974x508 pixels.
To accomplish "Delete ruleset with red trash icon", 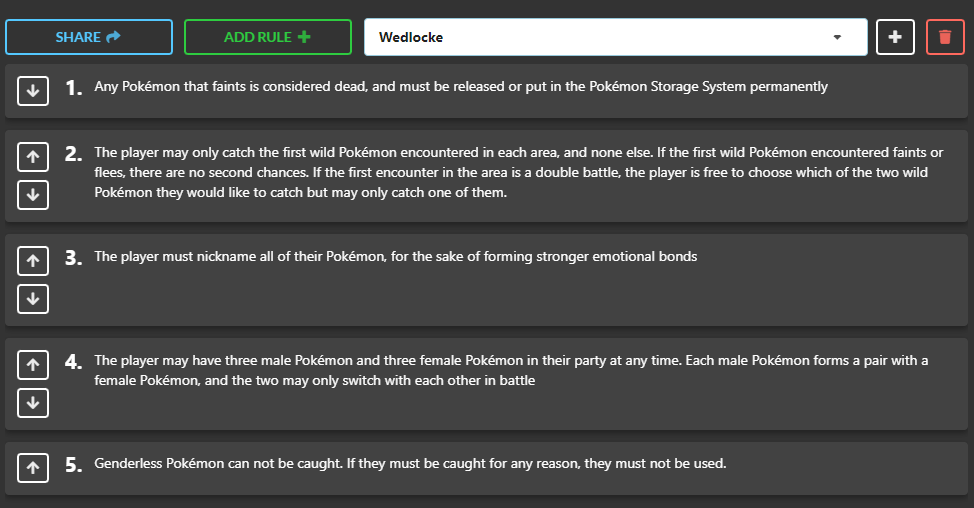I will [945, 37].
